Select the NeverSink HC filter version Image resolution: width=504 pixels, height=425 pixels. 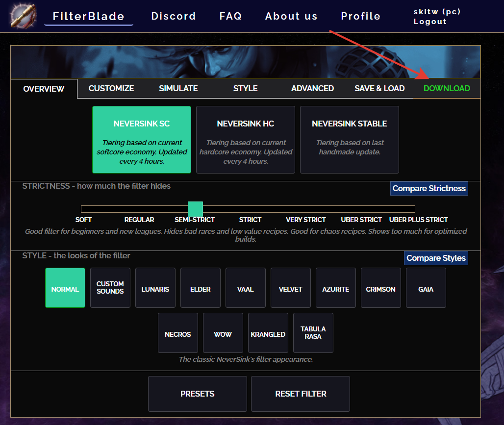tap(245, 140)
